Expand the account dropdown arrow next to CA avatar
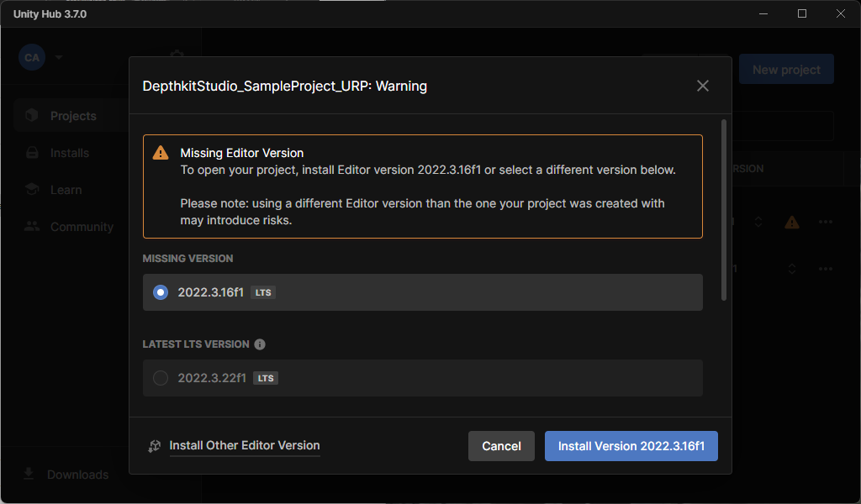 (59, 58)
